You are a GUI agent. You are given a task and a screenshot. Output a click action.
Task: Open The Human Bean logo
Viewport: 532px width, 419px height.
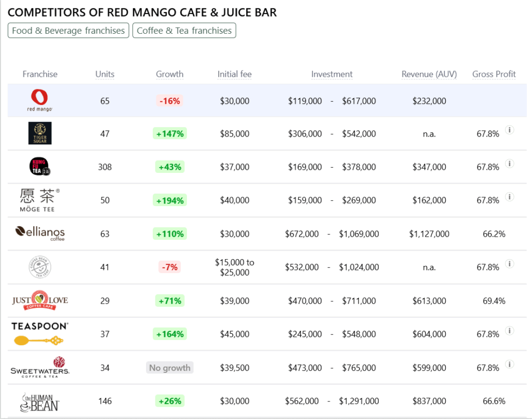(39, 402)
